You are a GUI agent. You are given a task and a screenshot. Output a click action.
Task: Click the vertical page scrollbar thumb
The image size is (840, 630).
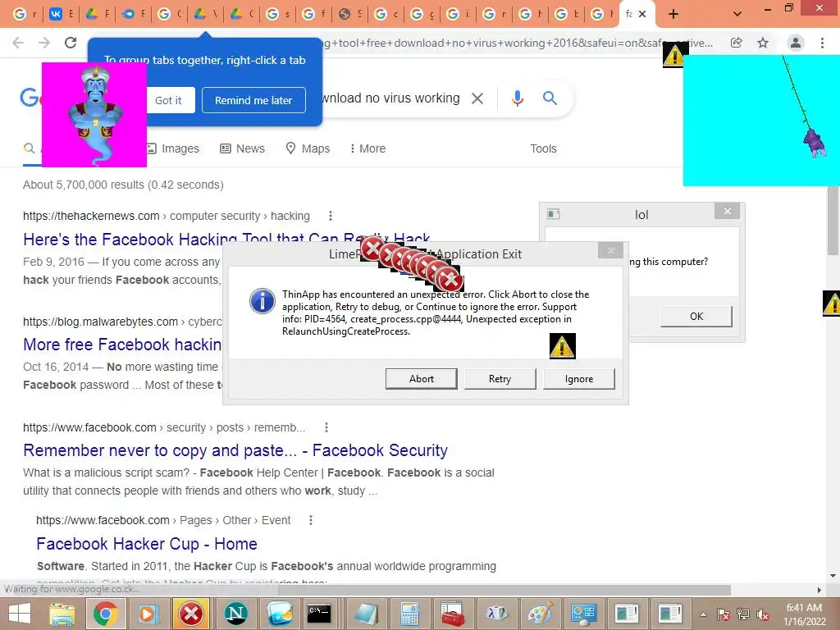833,222
